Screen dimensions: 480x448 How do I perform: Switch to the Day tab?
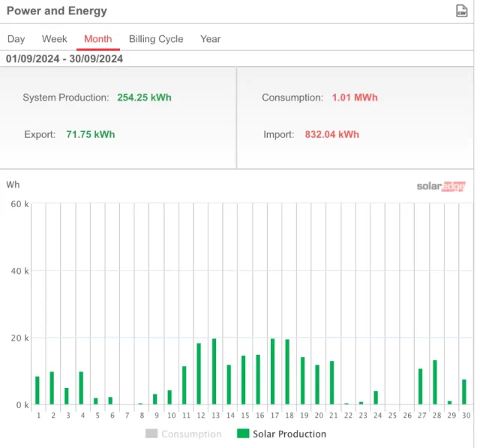(16, 39)
